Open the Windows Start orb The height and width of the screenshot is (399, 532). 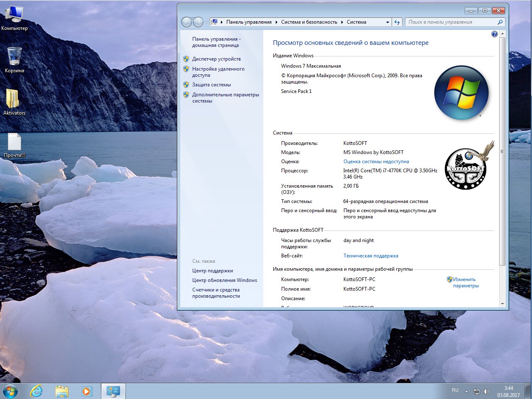[x=10, y=391]
